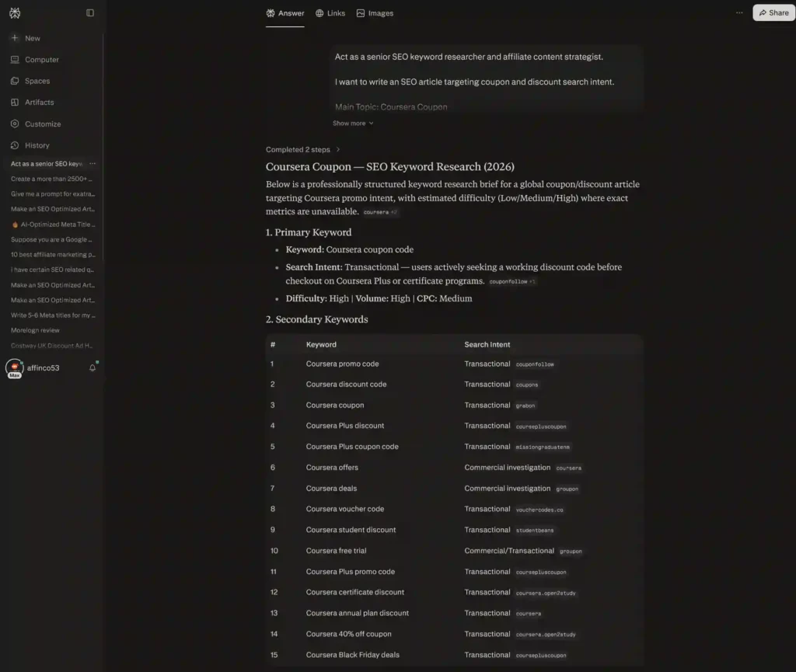The image size is (796, 672).
Task: Open 'Give me a prompt for exatra' thread
Action: 52,193
